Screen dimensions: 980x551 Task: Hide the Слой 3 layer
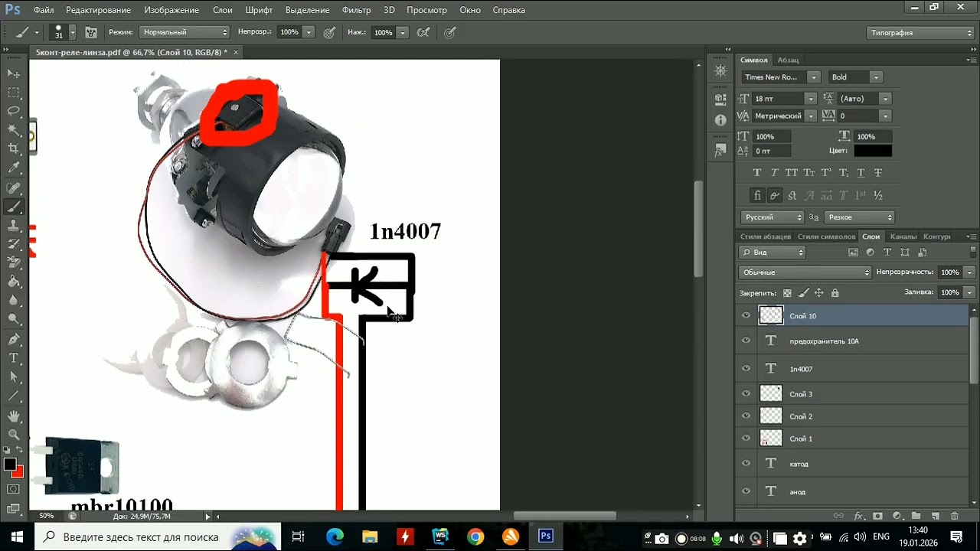pos(746,393)
